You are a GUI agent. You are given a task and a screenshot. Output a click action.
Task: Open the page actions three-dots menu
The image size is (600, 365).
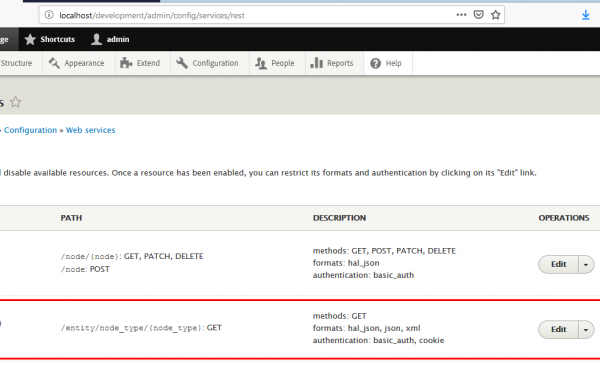[x=461, y=15]
